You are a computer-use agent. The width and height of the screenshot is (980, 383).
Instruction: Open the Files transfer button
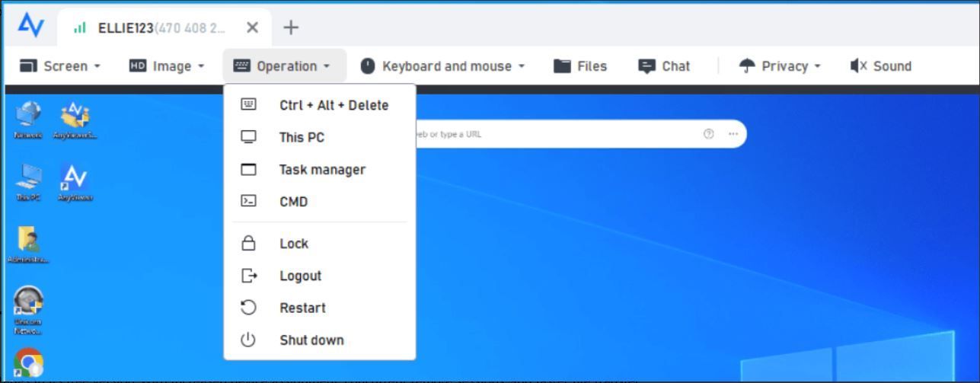pos(580,66)
